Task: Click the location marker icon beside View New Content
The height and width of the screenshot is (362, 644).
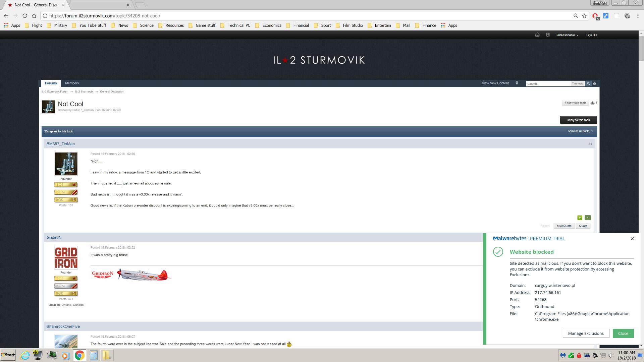Action: (517, 83)
